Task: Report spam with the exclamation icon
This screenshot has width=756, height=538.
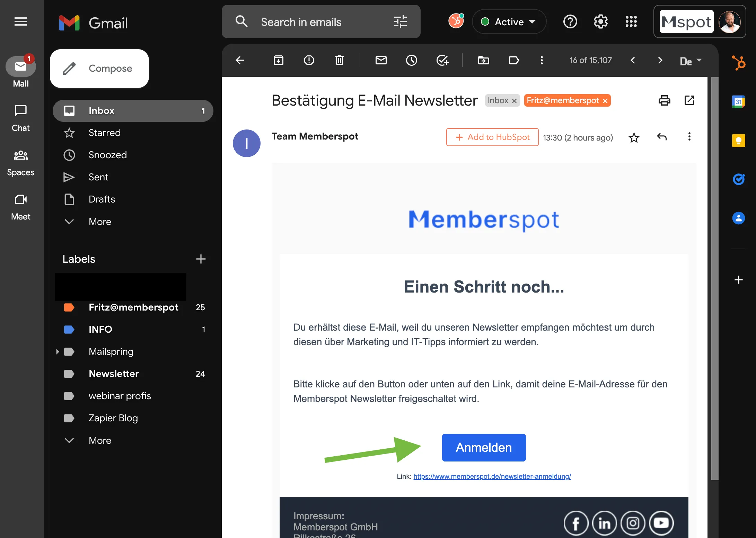Action: tap(309, 60)
